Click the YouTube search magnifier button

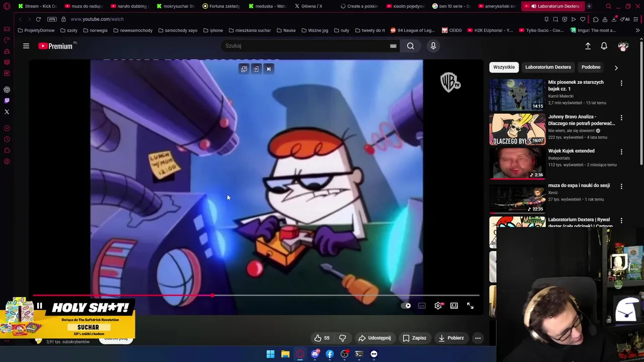(x=411, y=46)
